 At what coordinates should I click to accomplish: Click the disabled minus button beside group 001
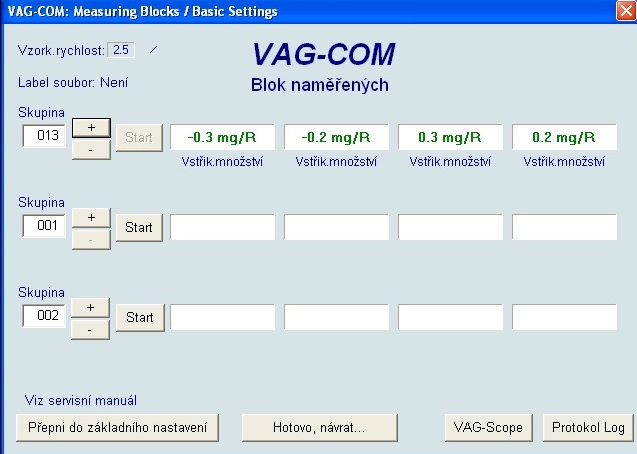91,240
